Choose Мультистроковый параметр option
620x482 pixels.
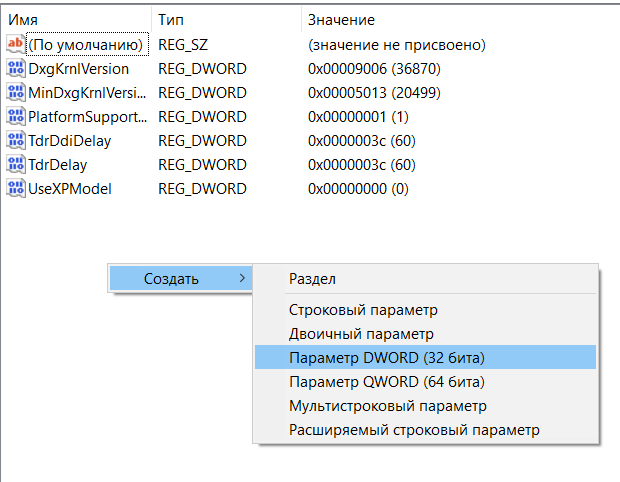(387, 406)
